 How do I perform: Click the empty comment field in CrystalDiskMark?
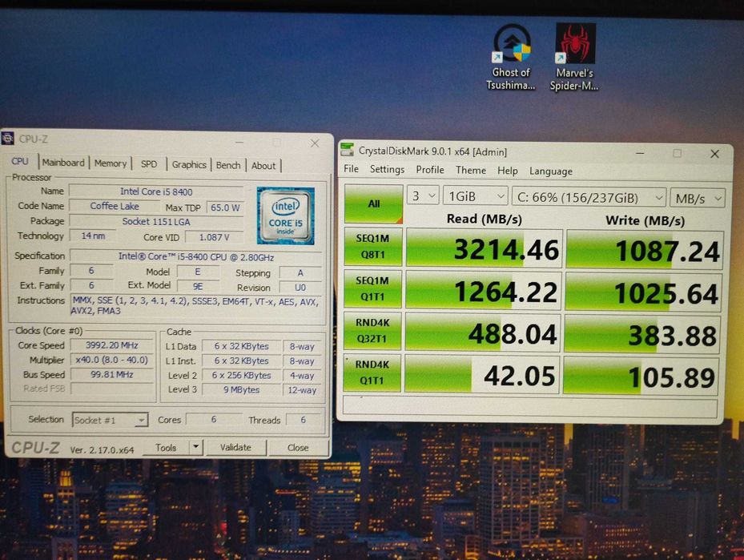pyautogui.click(x=530, y=407)
